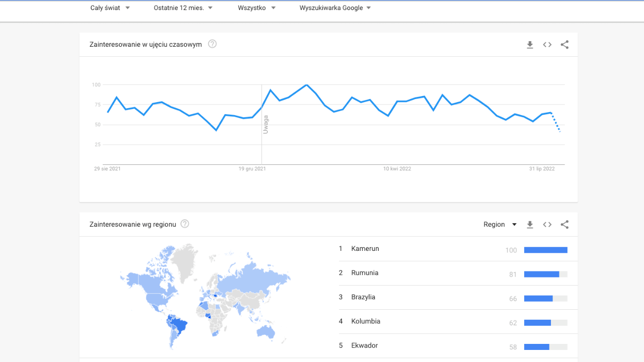Download the interest over time chart data

[x=530, y=45]
